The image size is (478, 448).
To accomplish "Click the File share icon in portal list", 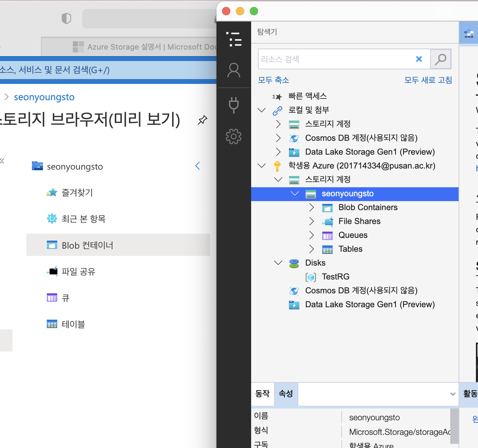I will 52,271.
